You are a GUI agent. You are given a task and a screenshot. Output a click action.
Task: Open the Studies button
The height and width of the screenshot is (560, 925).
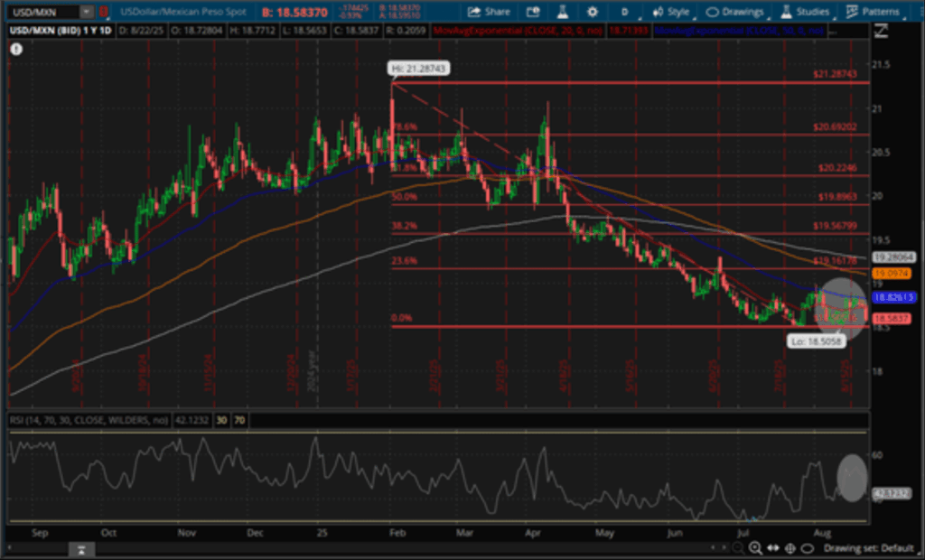click(807, 13)
